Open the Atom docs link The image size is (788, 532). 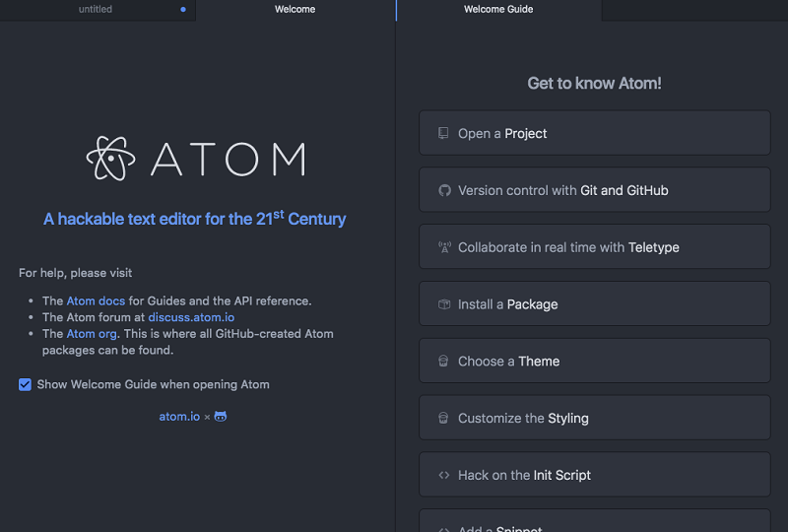tap(96, 300)
